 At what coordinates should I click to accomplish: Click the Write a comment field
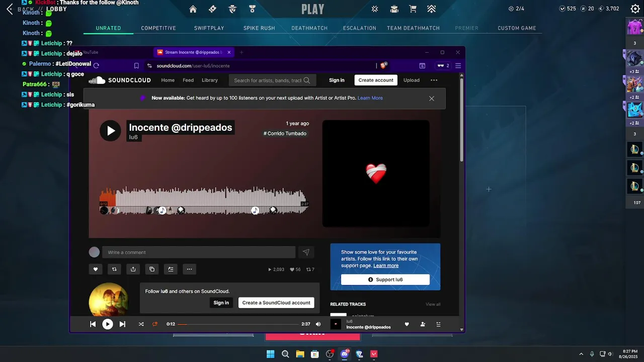[199, 252]
